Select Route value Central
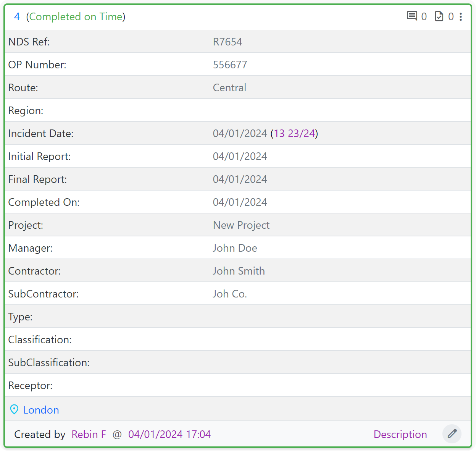Viewport: 476px width, 451px height. click(229, 87)
